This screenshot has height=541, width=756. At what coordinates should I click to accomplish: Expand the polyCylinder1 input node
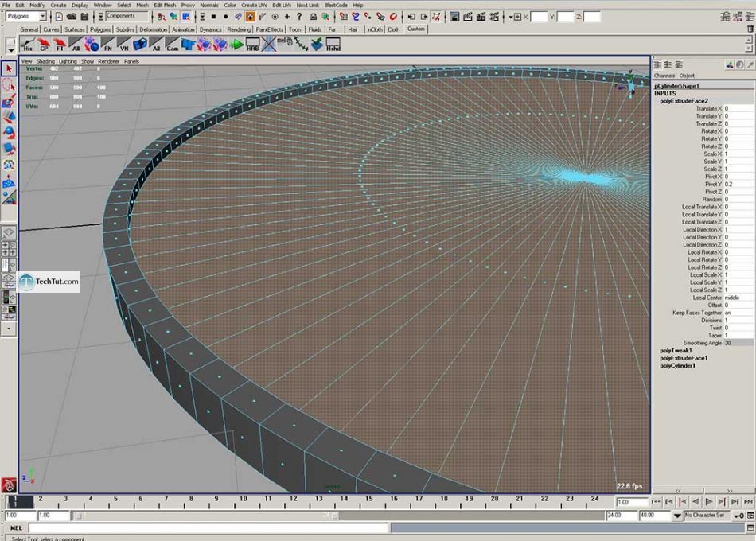[x=677, y=366]
